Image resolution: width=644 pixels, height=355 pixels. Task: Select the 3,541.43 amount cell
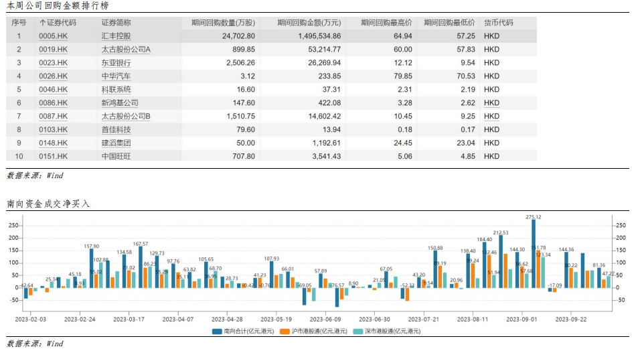327,156
